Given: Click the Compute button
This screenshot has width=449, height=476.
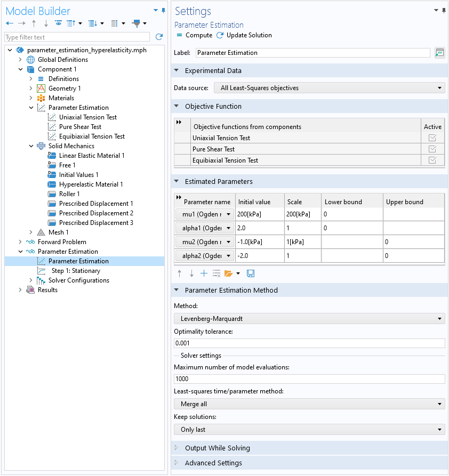Looking at the screenshot, I should pos(195,35).
